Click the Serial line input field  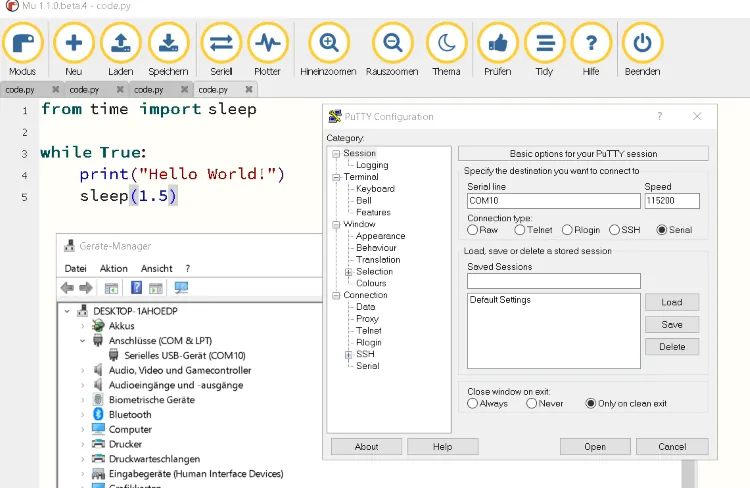tap(553, 201)
